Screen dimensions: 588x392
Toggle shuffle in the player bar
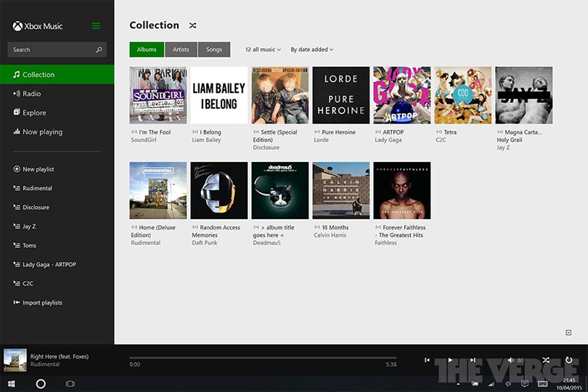[546, 360]
